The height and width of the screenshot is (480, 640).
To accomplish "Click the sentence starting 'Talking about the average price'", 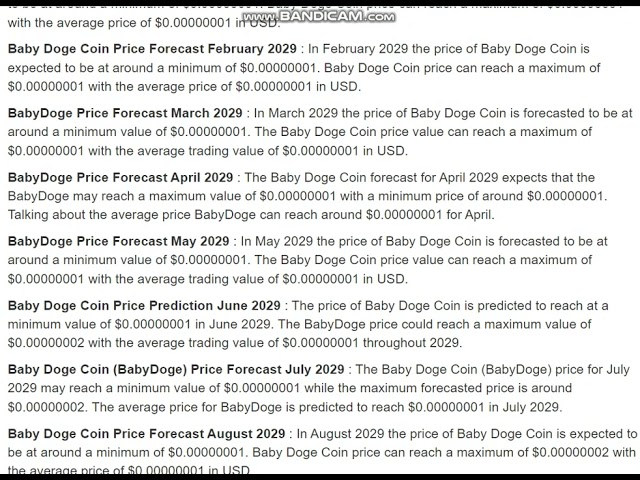I will [x=150, y=215].
